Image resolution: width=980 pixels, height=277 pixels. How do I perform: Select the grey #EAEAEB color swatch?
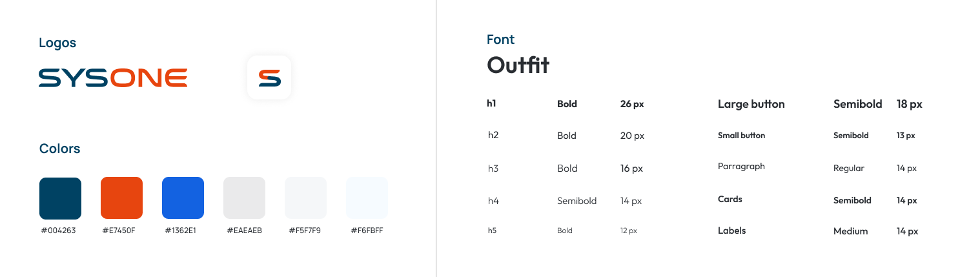point(244,198)
